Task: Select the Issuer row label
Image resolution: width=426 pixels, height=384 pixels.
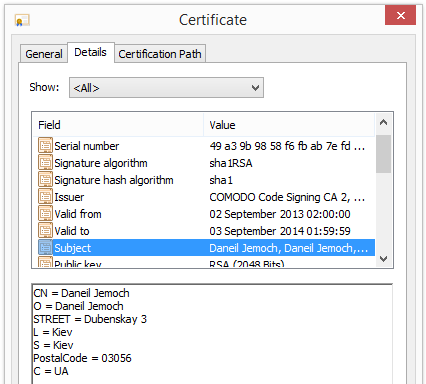Action: (x=69, y=197)
